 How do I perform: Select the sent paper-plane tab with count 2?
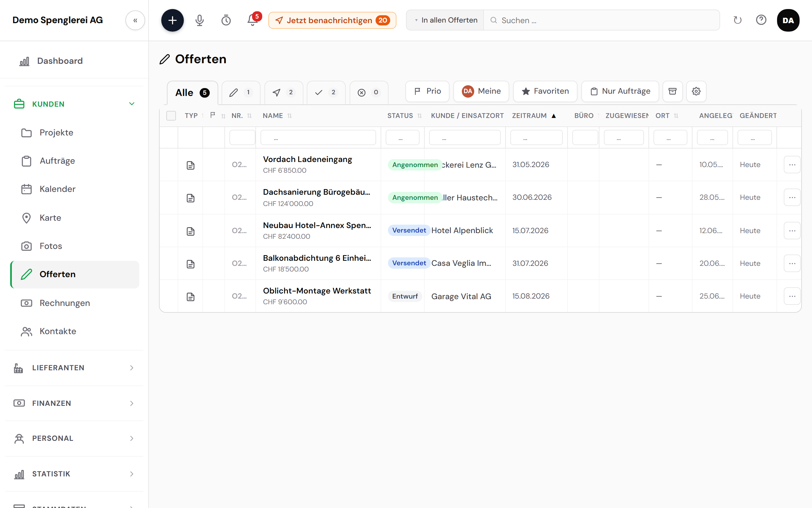click(284, 92)
